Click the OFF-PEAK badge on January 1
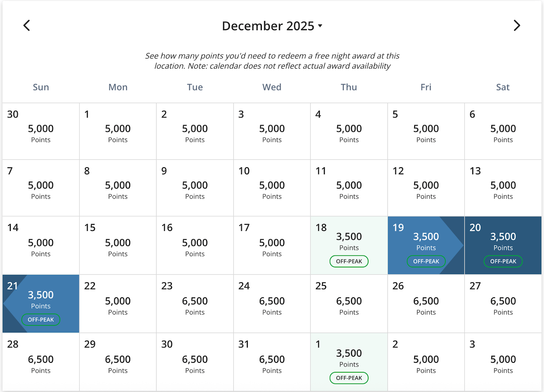 (x=349, y=378)
